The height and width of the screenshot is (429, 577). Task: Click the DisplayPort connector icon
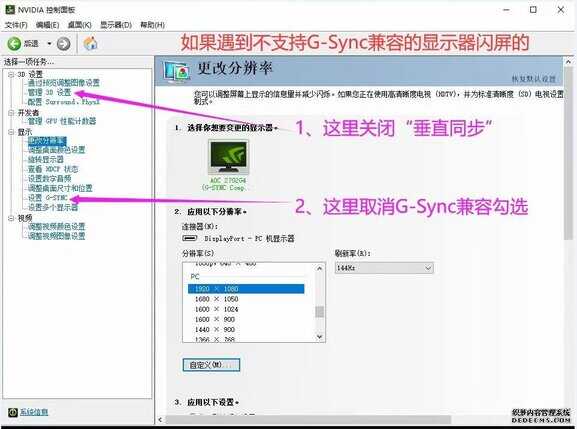(x=190, y=238)
